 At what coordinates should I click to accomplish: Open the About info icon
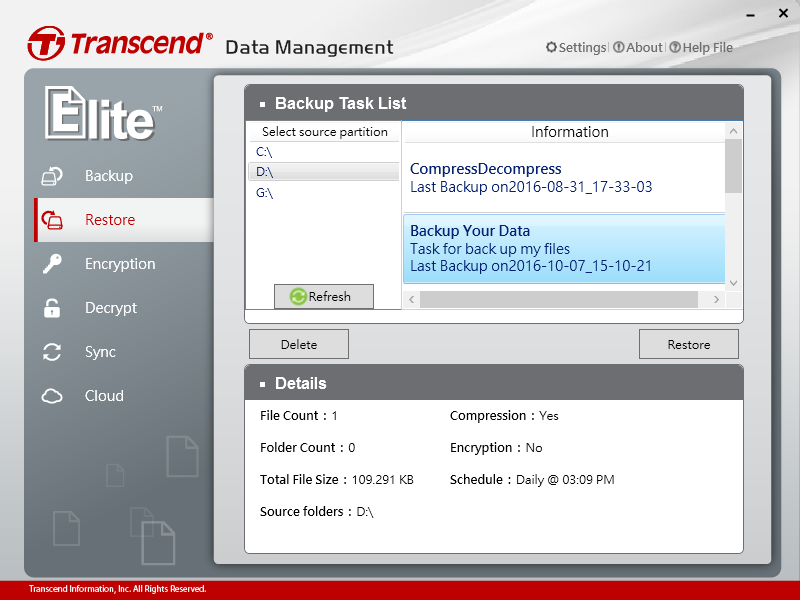(x=619, y=47)
